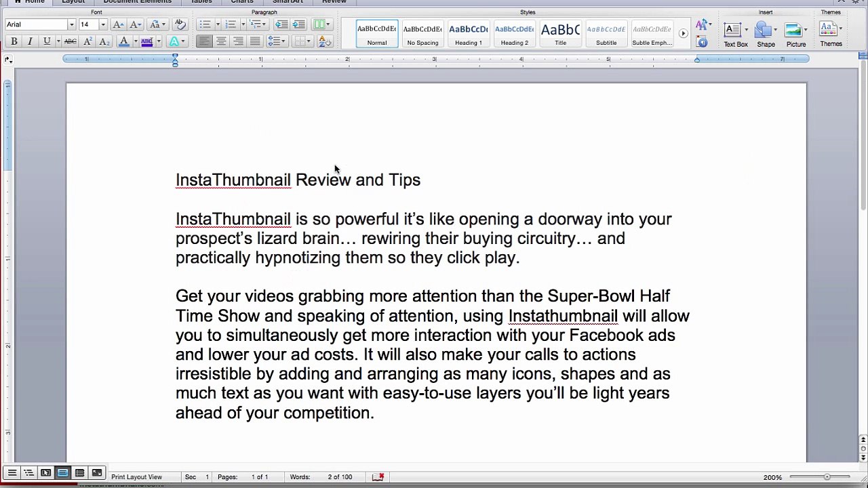The height and width of the screenshot is (488, 868).
Task: Open the font name dropdown
Action: 71,24
